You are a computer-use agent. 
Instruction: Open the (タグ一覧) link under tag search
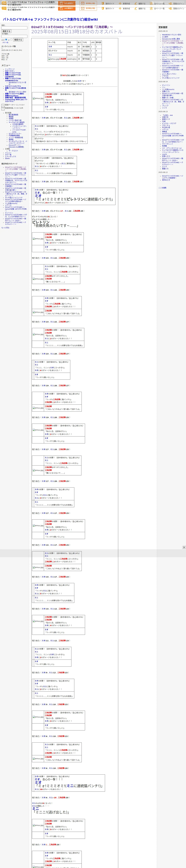[x=5, y=42]
